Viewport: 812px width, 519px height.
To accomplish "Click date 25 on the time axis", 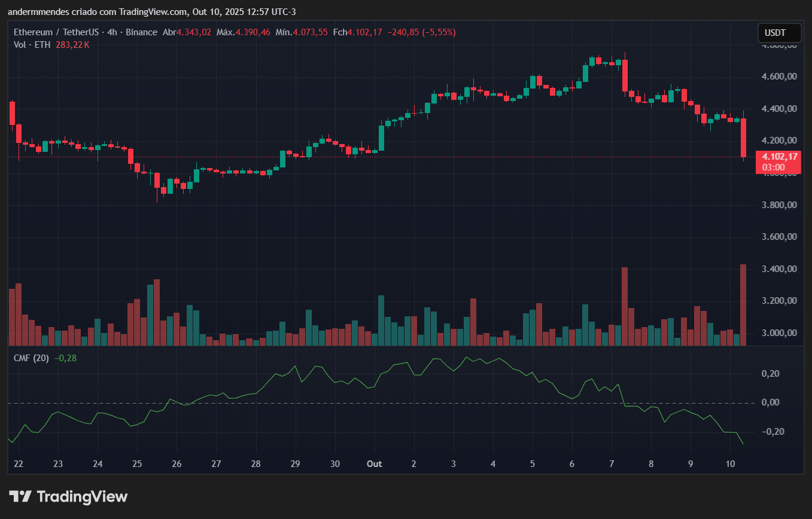I will coord(136,464).
